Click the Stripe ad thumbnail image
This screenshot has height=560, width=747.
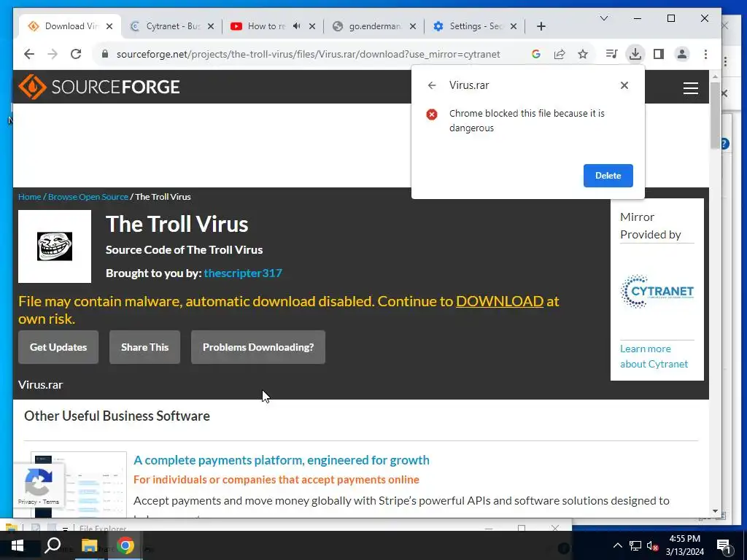point(79,485)
